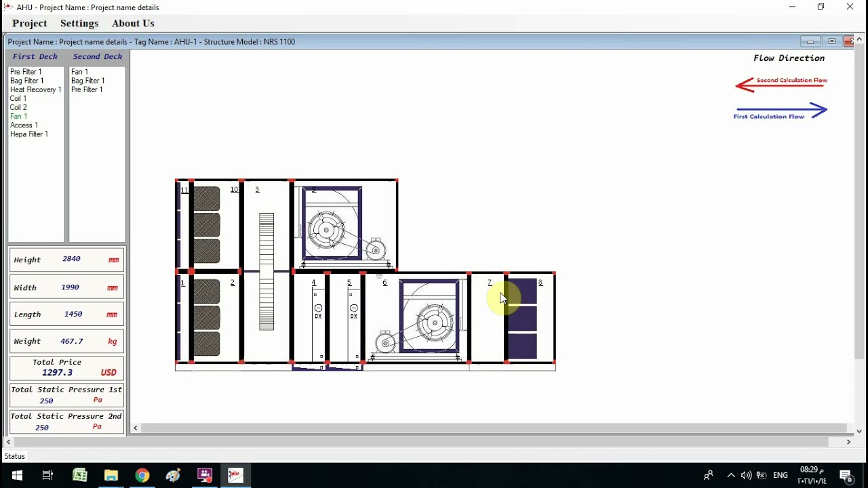Click Total Static Pressure 1st value 250
The image size is (868, 488).
46,401
